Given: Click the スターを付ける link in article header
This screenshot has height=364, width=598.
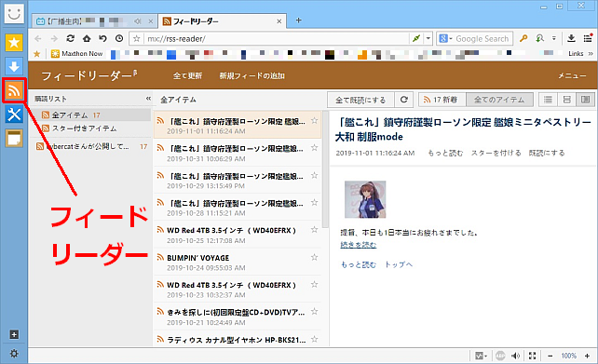Looking at the screenshot, I should (x=496, y=153).
